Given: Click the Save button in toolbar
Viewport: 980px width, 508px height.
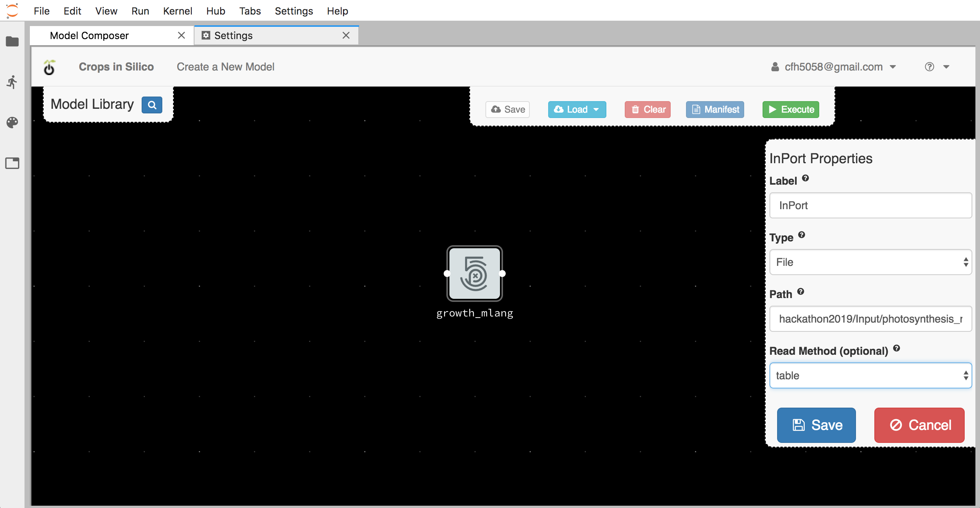Looking at the screenshot, I should [508, 109].
